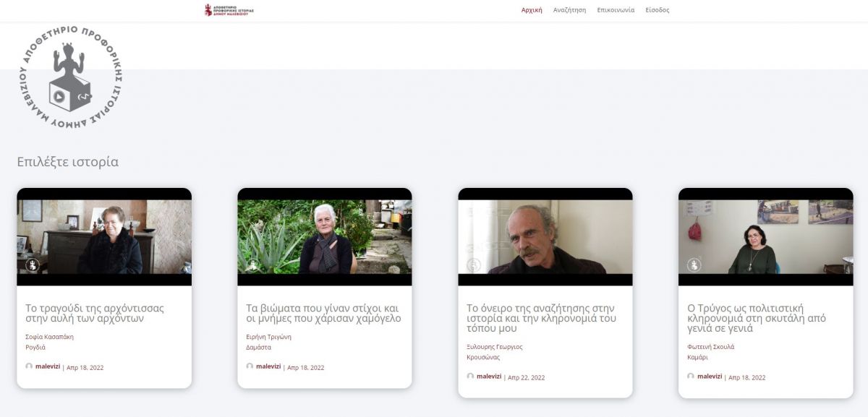Open the Αρχική menu item
Viewport: 868px width, 417px height.
pyautogui.click(x=532, y=10)
